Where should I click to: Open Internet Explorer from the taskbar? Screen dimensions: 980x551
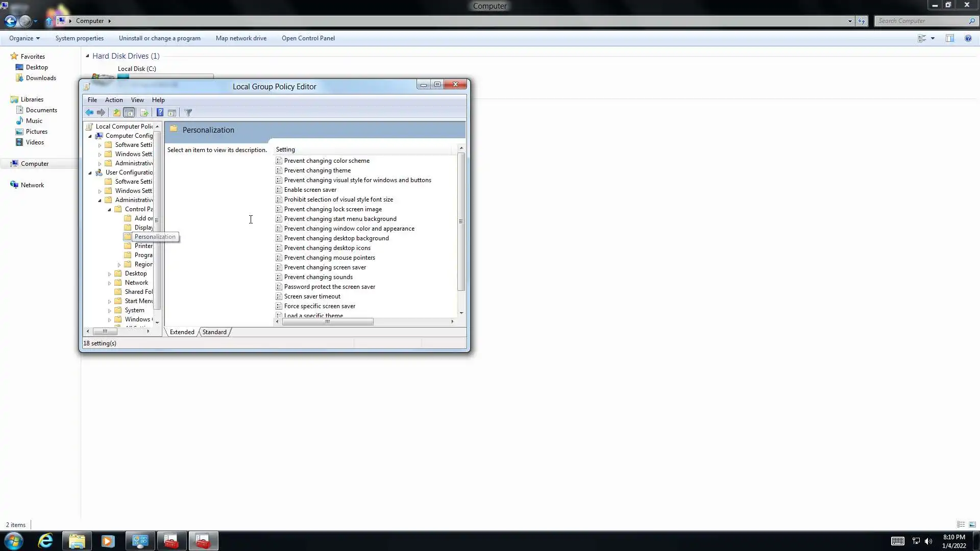point(45,541)
